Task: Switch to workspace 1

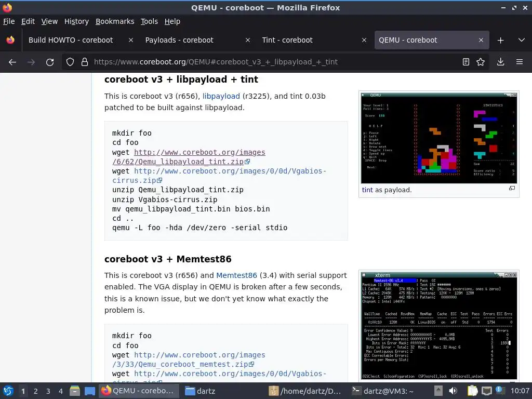Action: 23,391
